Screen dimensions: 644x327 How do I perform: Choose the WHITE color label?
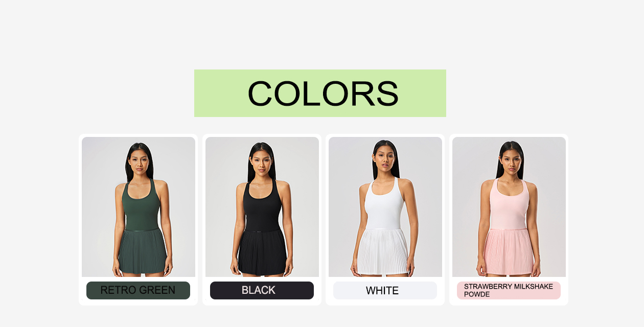point(385,290)
